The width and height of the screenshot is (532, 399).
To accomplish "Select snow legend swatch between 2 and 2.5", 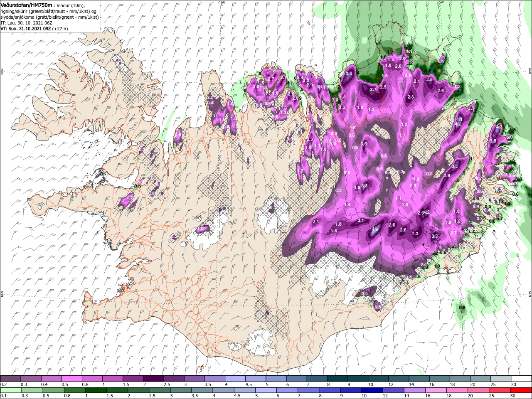I will pyautogui.click(x=153, y=379).
